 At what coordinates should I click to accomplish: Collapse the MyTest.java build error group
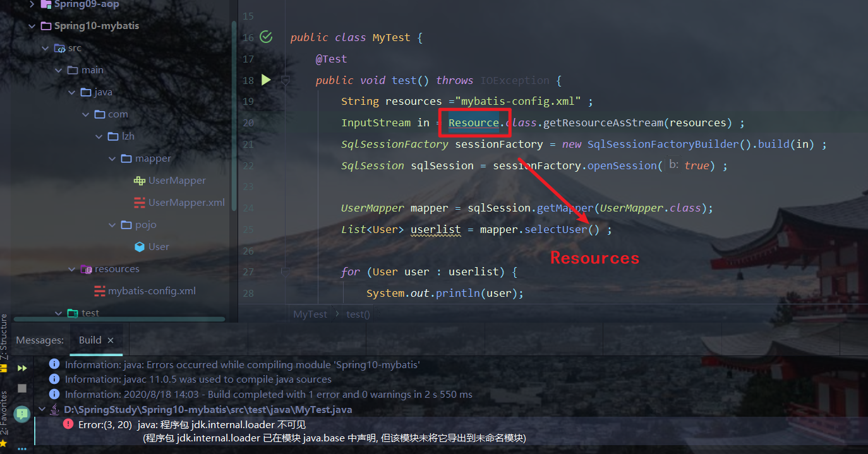(x=42, y=409)
